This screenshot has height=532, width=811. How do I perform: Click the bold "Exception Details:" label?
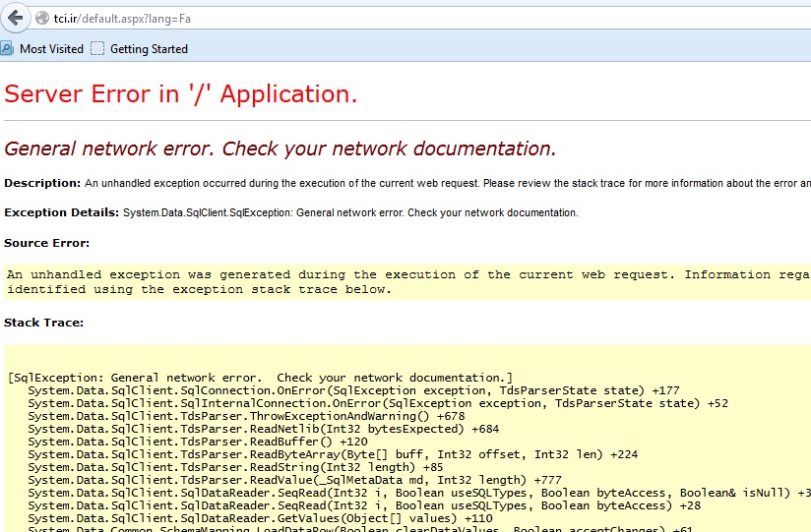coord(61,212)
